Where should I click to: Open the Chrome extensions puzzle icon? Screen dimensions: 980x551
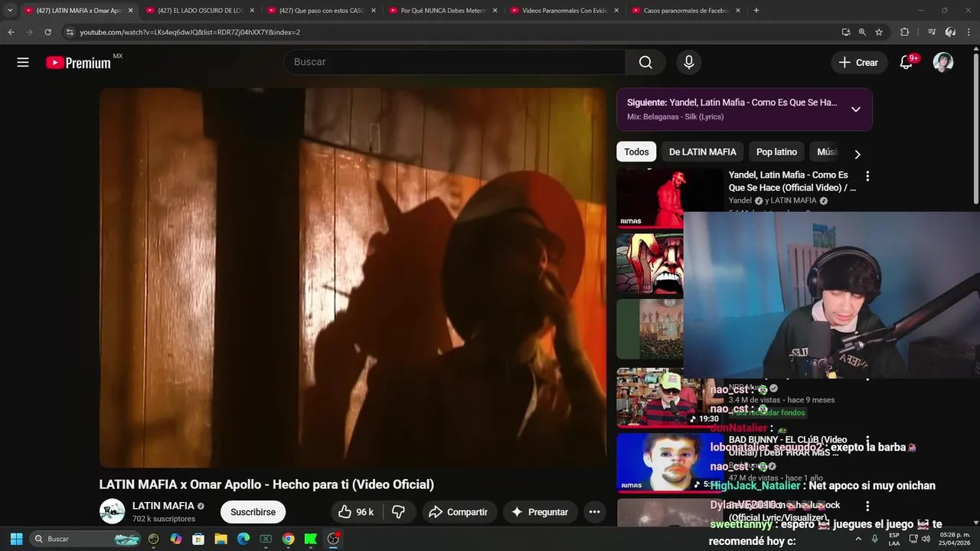click(x=905, y=32)
